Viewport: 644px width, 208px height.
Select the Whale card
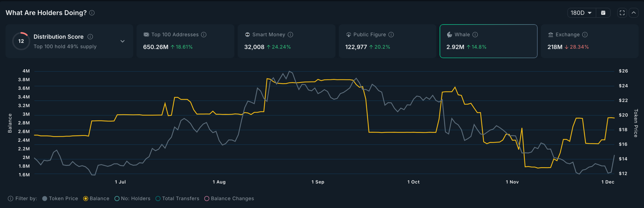pos(489,41)
